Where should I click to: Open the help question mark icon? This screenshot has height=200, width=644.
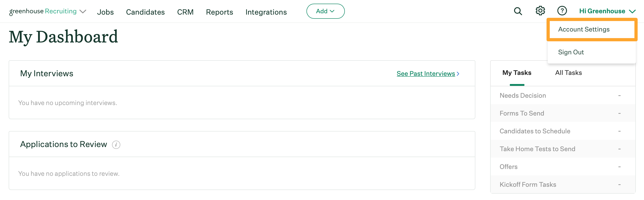coord(562,11)
